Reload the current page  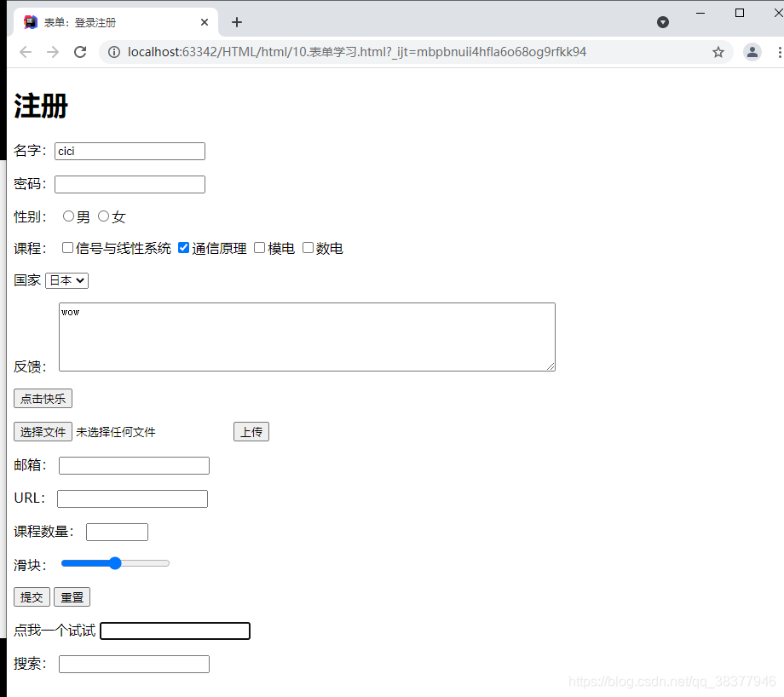point(80,51)
